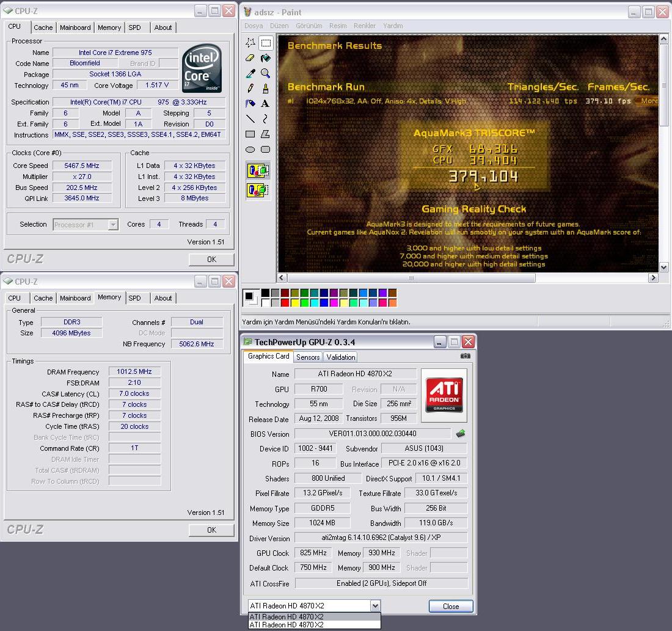Open the graphics card dropdown arrow in GPU-Z
This screenshot has width=672, height=631.
click(x=375, y=606)
